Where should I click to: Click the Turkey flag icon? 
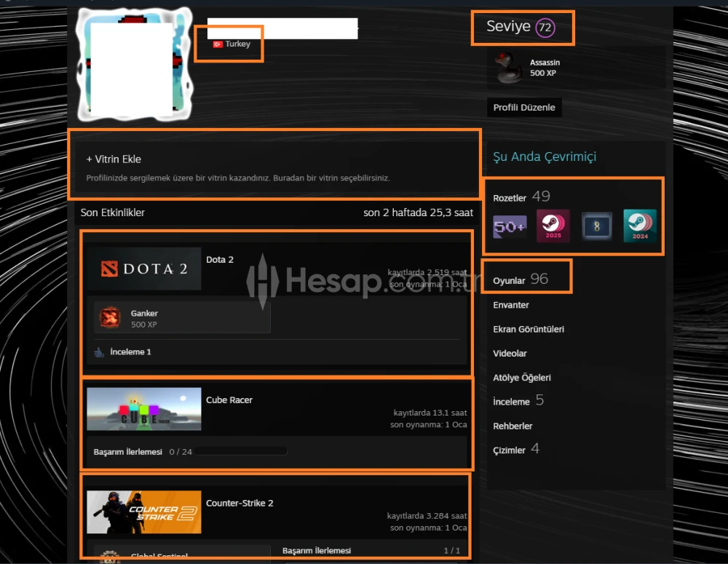pos(218,44)
